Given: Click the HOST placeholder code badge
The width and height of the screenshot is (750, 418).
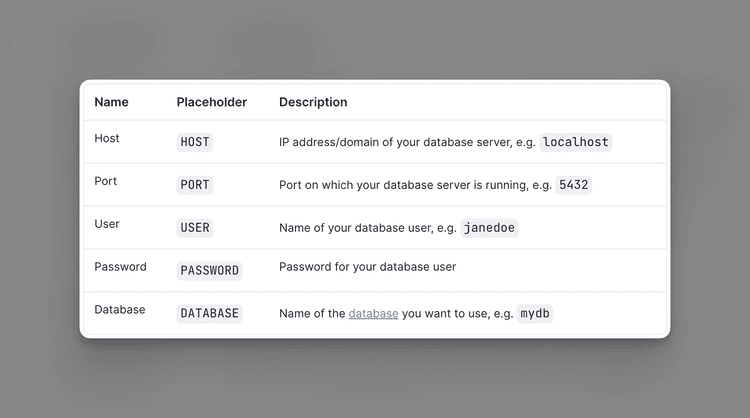Looking at the screenshot, I should click(195, 142).
